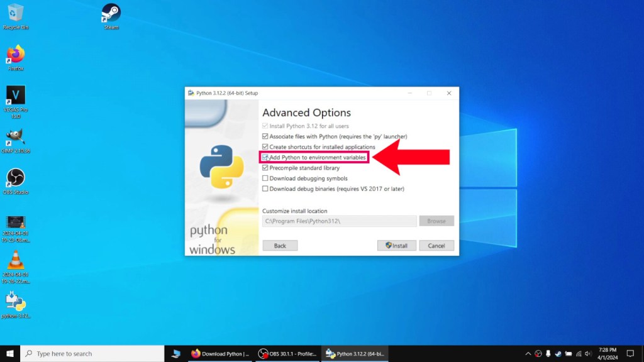Toggle Associate files with Python checkbox

click(265, 136)
